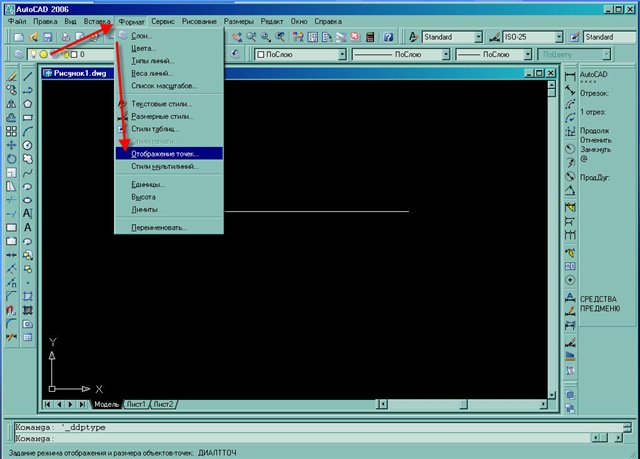
Task: Click 'Замкнуть' in the side screen menu
Action: pyautogui.click(x=597, y=149)
